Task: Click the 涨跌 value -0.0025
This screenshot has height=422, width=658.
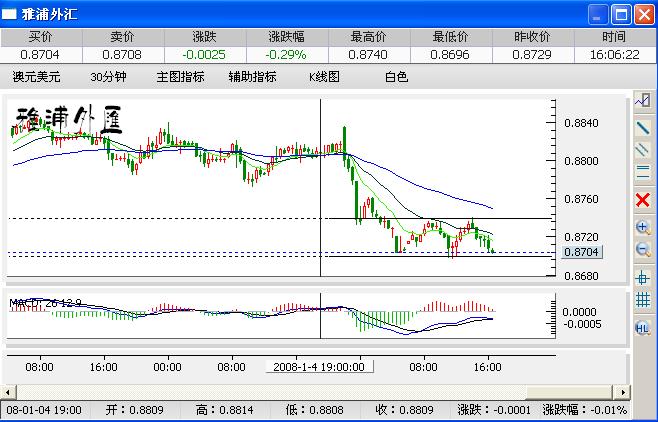Action: (x=204, y=55)
